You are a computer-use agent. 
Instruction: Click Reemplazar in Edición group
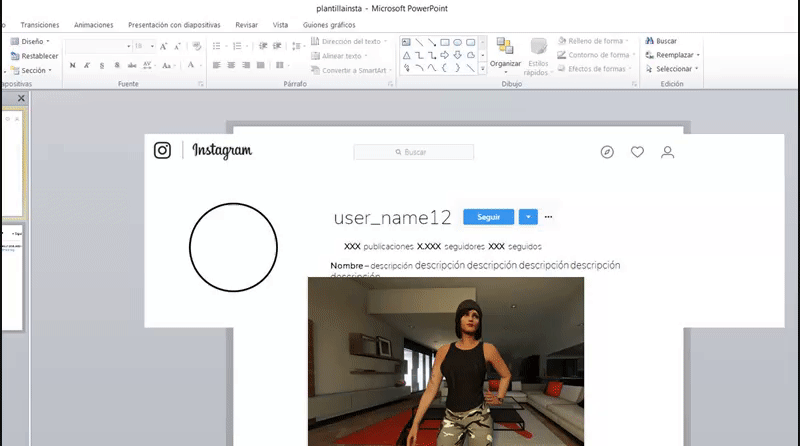(x=672, y=55)
